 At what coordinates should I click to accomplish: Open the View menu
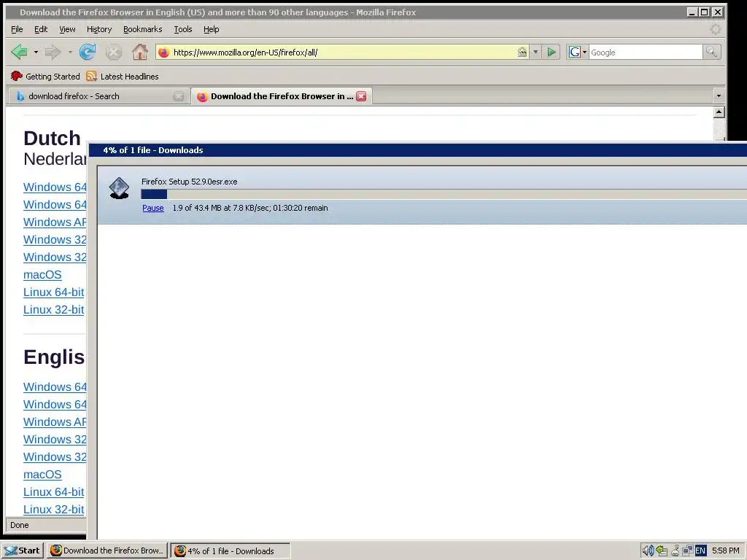tap(67, 29)
